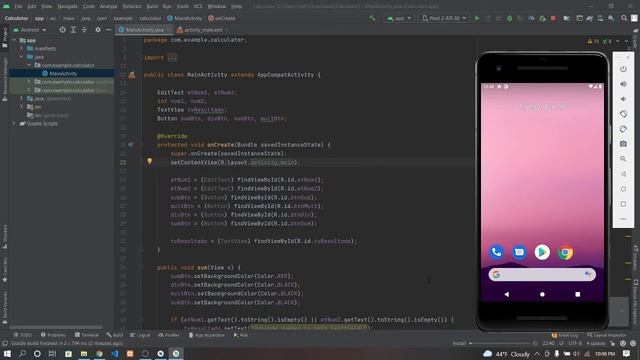Open Play Store on emulator home screen

[x=542, y=252]
